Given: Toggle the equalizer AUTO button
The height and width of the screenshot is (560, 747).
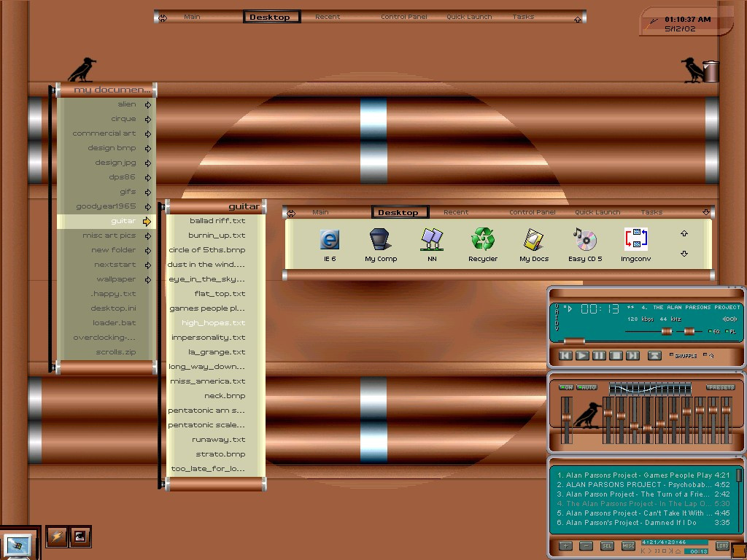Looking at the screenshot, I should click(587, 387).
